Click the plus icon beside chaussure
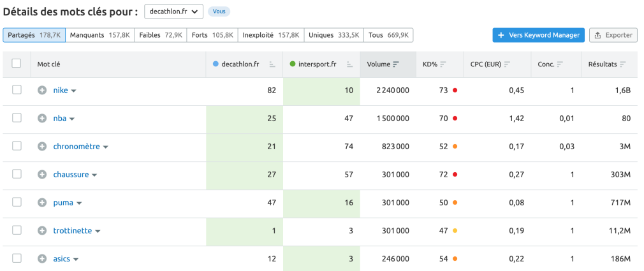The height and width of the screenshot is (271, 644). 42,175
